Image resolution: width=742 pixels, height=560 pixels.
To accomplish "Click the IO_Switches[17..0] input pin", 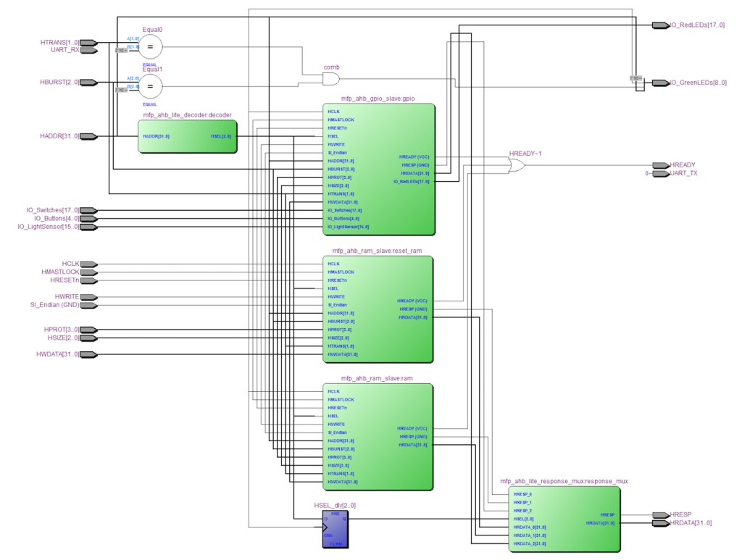I will coord(88,211).
